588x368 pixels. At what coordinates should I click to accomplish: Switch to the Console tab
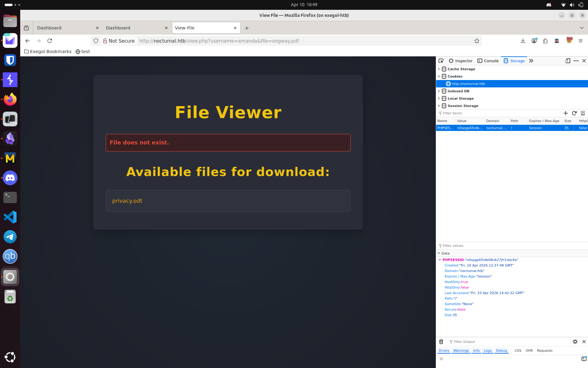point(488,61)
